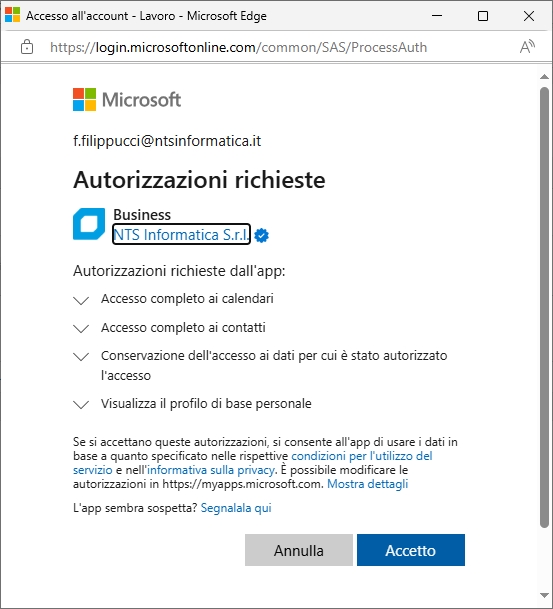Expand the Accesso completo ai calendari permission

(x=81, y=300)
